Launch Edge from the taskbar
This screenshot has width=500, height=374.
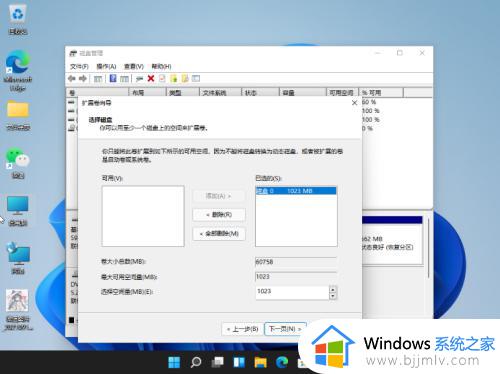pyautogui.click(x=282, y=362)
